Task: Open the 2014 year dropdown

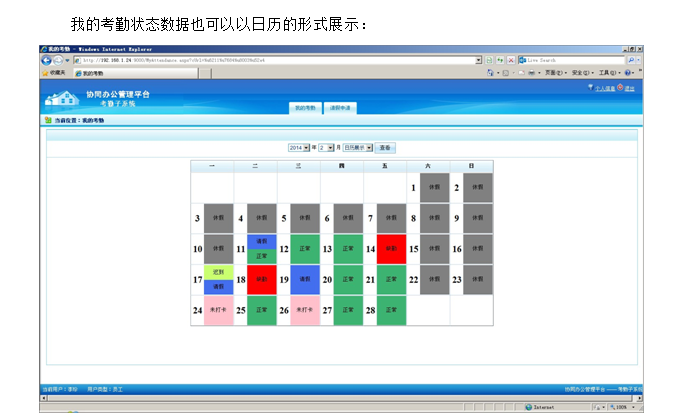Action: click(x=299, y=148)
